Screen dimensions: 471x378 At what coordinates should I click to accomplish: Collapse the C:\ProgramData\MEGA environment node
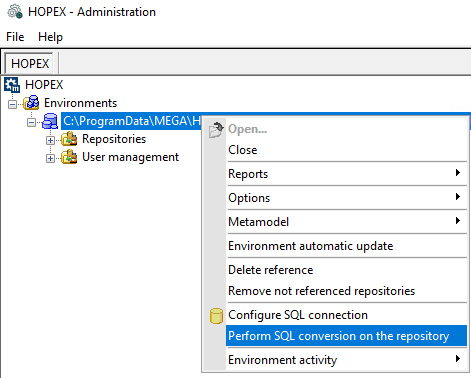click(x=31, y=122)
